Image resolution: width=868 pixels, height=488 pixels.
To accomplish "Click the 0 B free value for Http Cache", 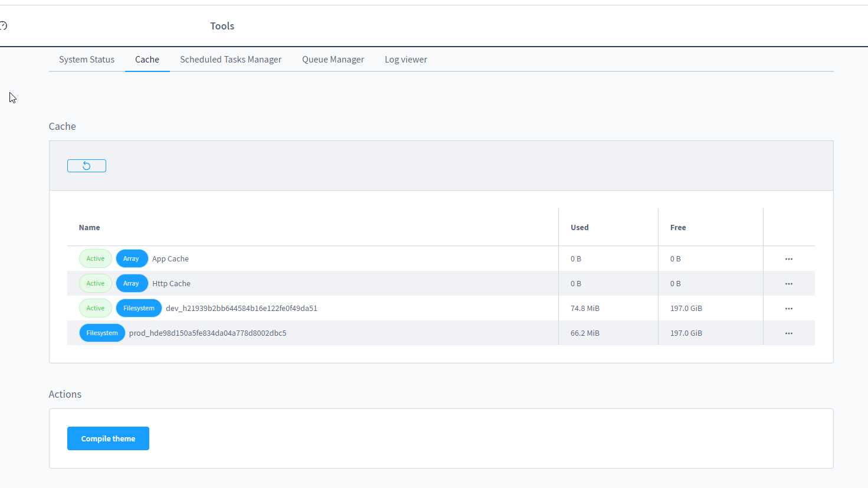I will [676, 283].
